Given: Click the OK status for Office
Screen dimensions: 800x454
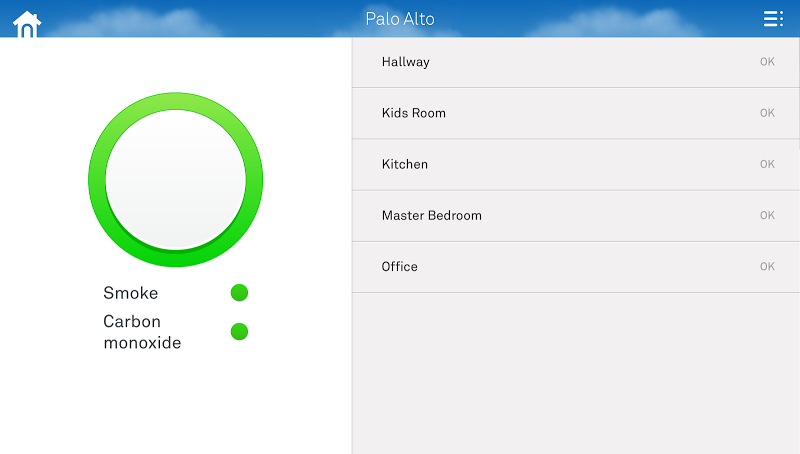Looking at the screenshot, I should click(x=767, y=266).
